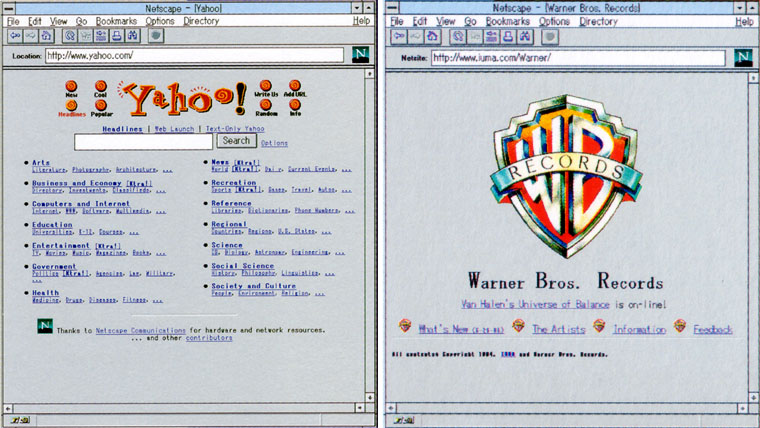Open the Science category link

click(227, 245)
